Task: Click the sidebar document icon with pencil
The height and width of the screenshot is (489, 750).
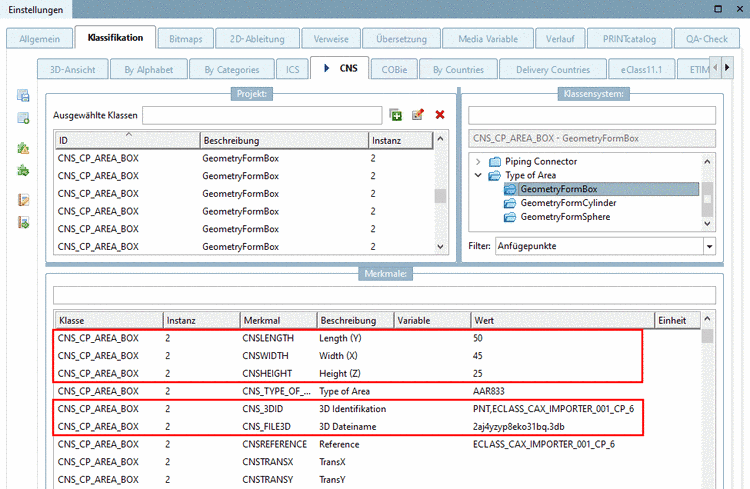Action: (x=23, y=199)
